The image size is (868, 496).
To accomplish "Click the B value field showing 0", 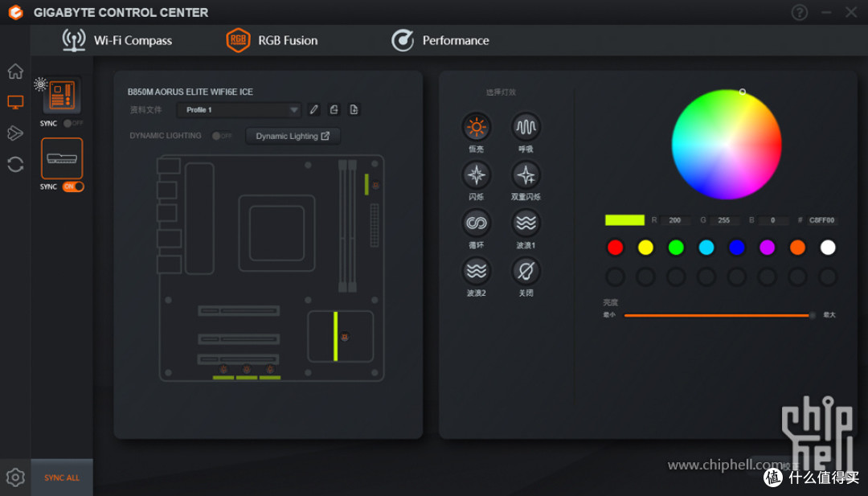I will [x=773, y=220].
